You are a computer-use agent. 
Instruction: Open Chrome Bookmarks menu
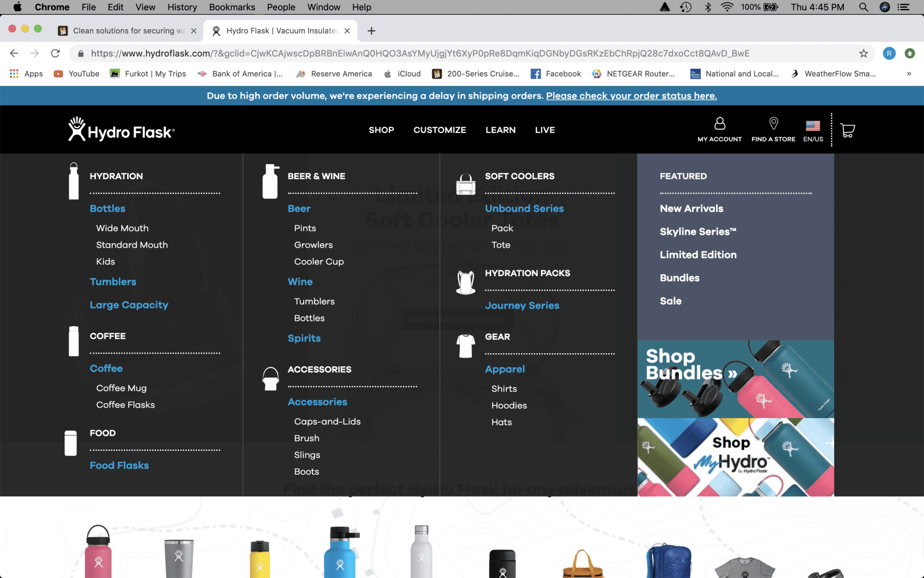(x=232, y=7)
